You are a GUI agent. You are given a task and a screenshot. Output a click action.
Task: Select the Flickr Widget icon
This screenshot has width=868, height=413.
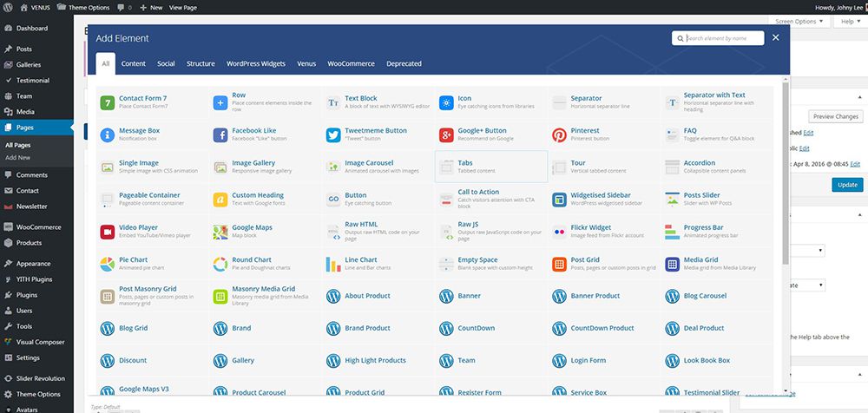[559, 232]
